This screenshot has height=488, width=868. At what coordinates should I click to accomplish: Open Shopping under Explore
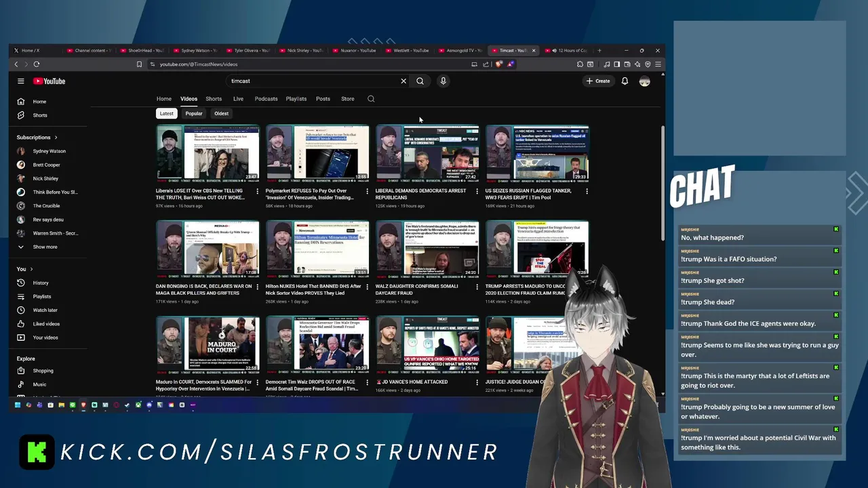click(51, 371)
